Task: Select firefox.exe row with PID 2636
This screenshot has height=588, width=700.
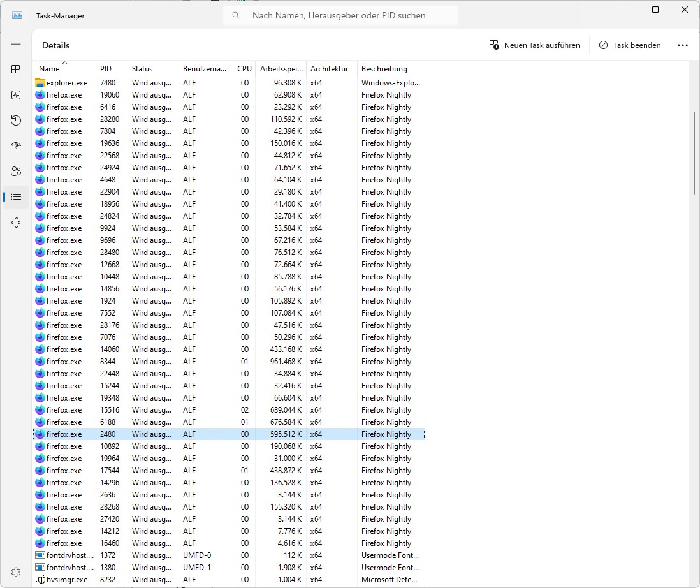Action: (x=229, y=495)
